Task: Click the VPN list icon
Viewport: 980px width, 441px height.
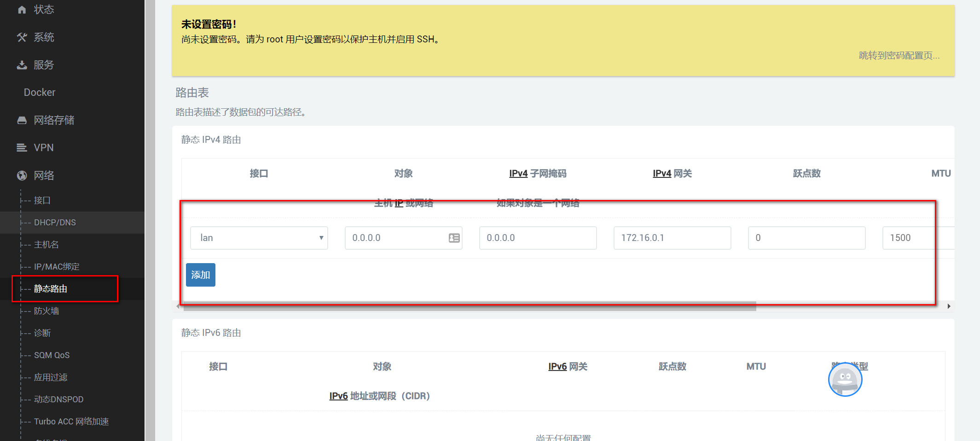Action: [x=22, y=147]
